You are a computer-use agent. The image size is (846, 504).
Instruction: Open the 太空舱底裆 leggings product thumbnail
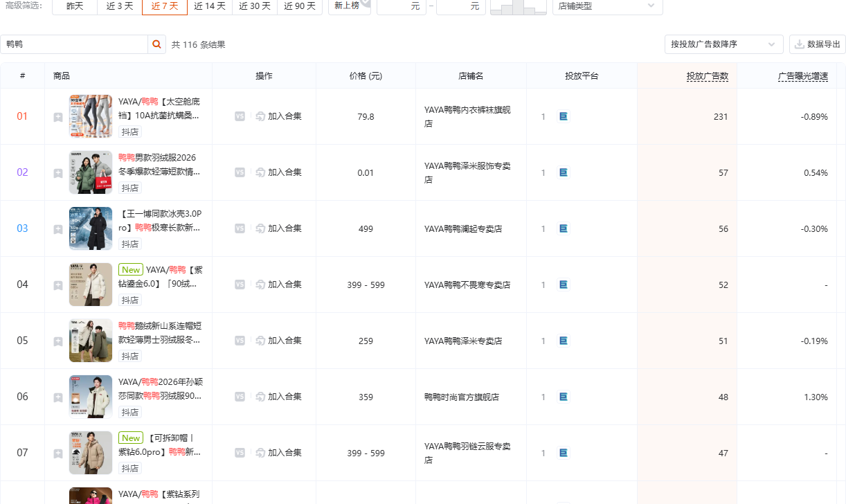(x=91, y=116)
